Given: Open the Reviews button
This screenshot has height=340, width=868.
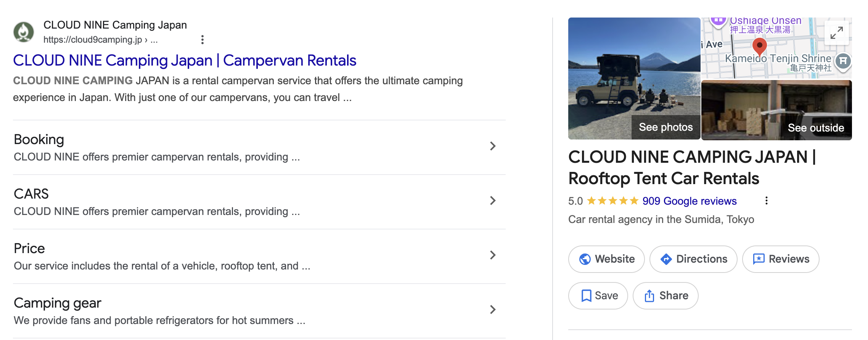Looking at the screenshot, I should tap(781, 259).
